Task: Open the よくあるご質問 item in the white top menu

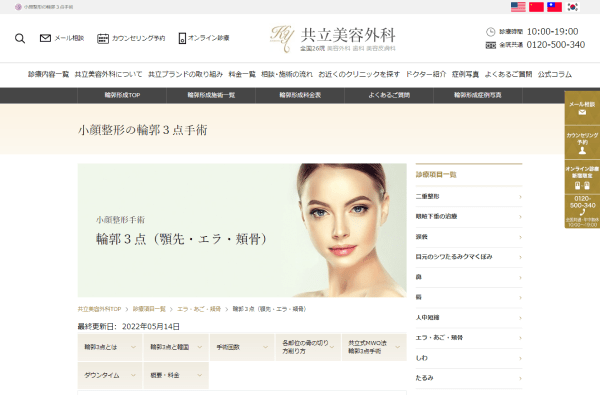Action: (x=508, y=74)
